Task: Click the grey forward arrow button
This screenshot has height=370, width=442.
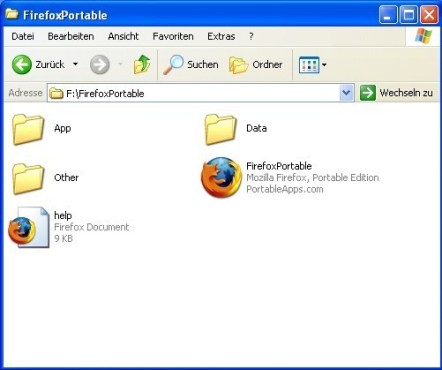Action: [100, 64]
